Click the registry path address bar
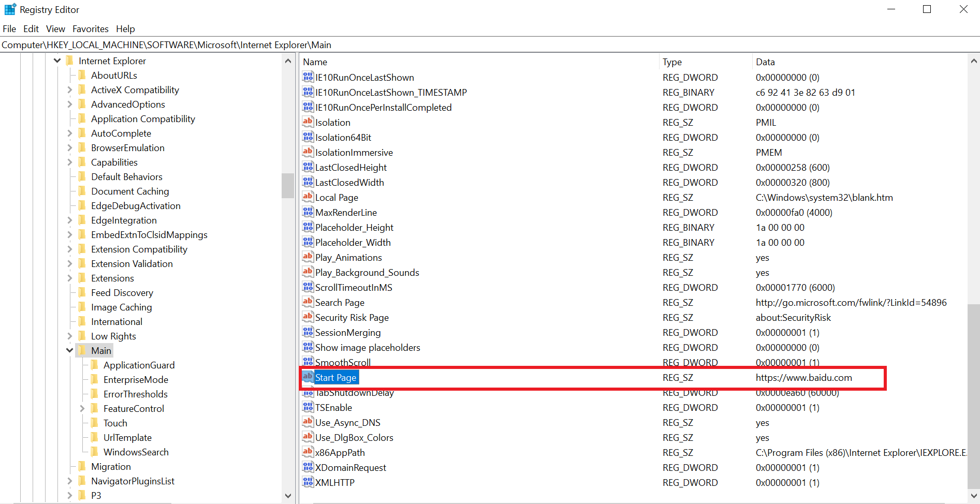The image size is (980, 504). 490,45
